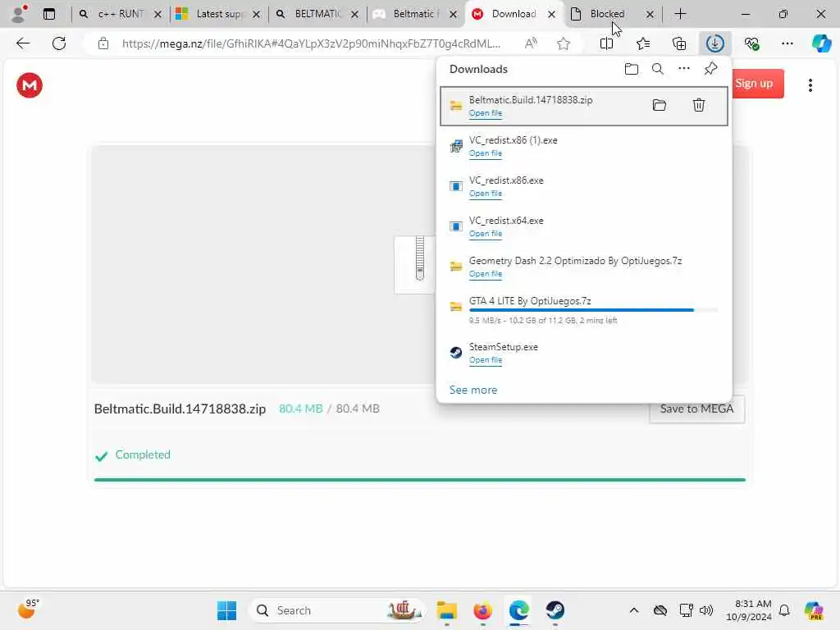
Task: Click the MEGA logo
Action: pos(30,85)
